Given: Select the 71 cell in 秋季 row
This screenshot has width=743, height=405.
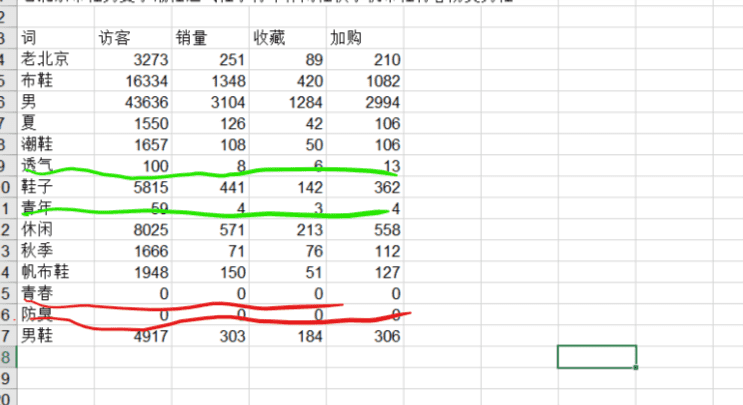Looking at the screenshot, I should coord(210,251).
